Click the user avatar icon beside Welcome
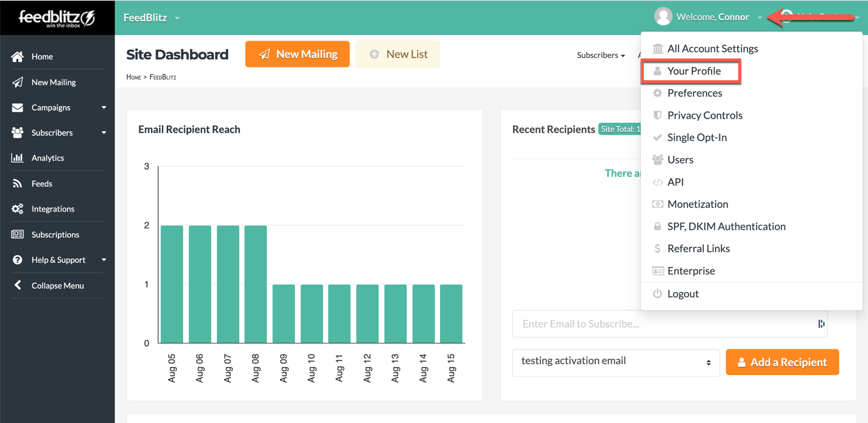868x423 pixels. 663,17
